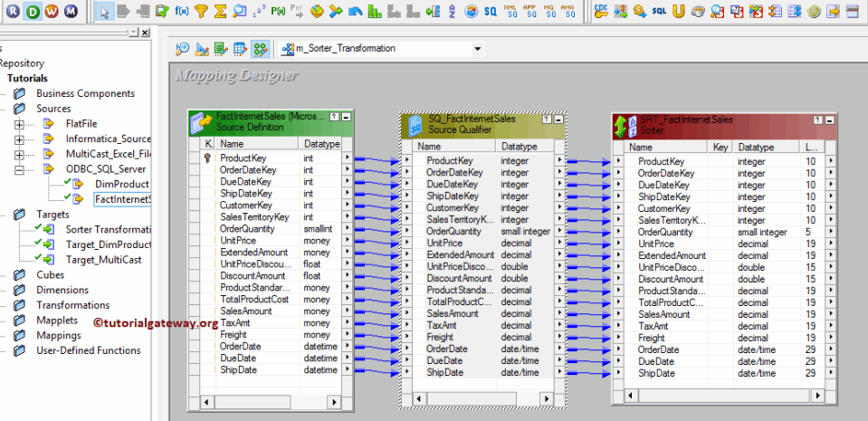Select the FactInternetSales tree item
The width and height of the screenshot is (868, 421).
(x=123, y=199)
